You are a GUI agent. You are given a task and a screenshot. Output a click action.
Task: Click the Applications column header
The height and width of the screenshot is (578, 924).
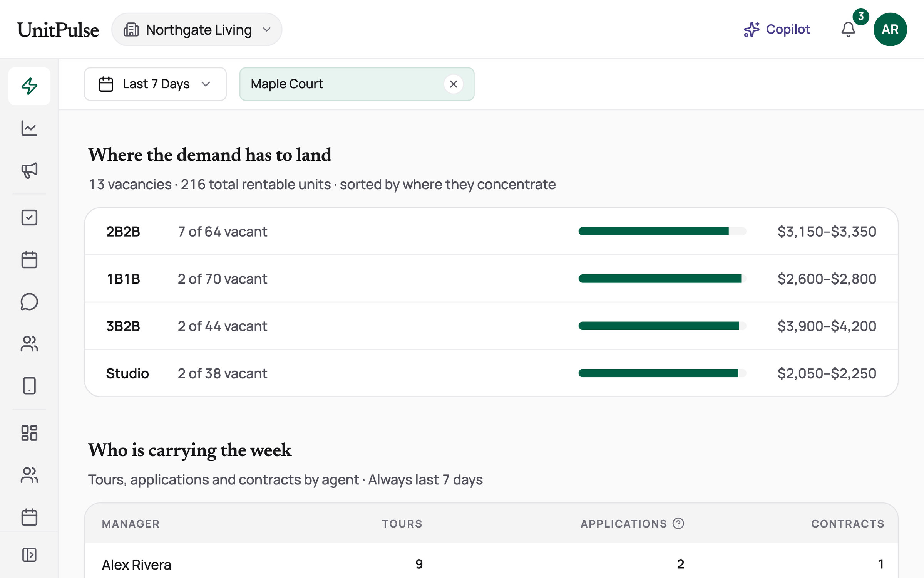(624, 524)
